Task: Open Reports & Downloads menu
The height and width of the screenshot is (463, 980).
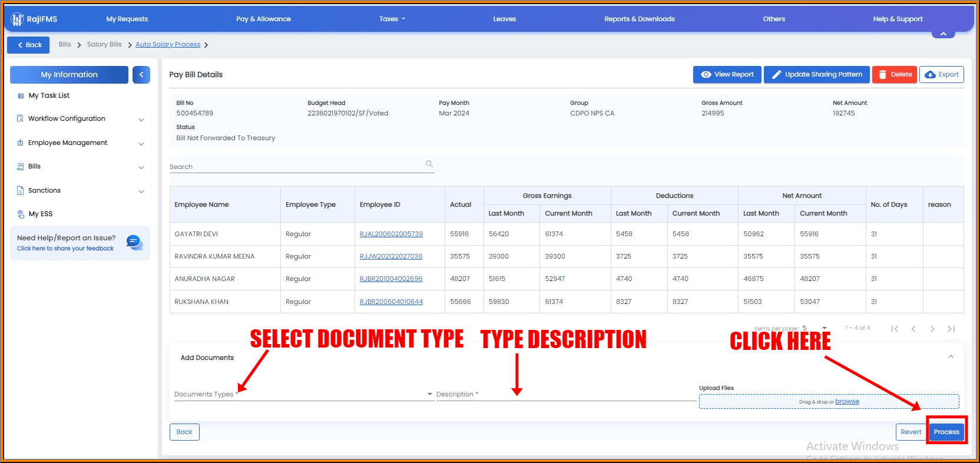Action: (x=640, y=19)
